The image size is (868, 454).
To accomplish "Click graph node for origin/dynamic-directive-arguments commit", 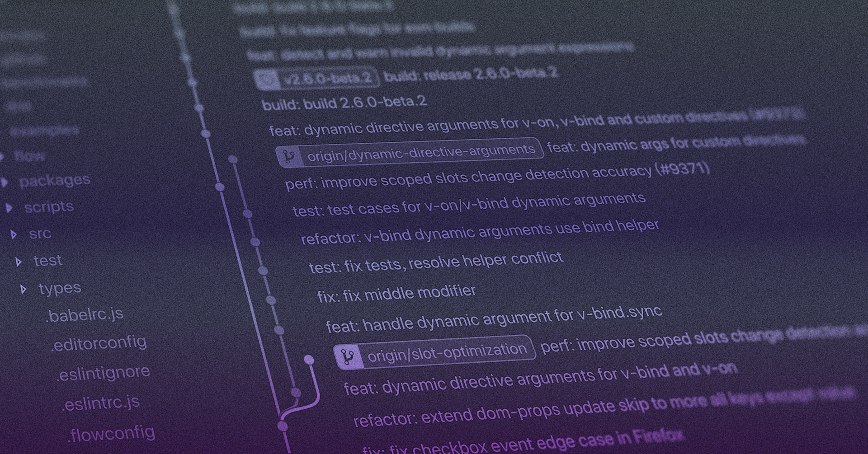I will (233, 159).
